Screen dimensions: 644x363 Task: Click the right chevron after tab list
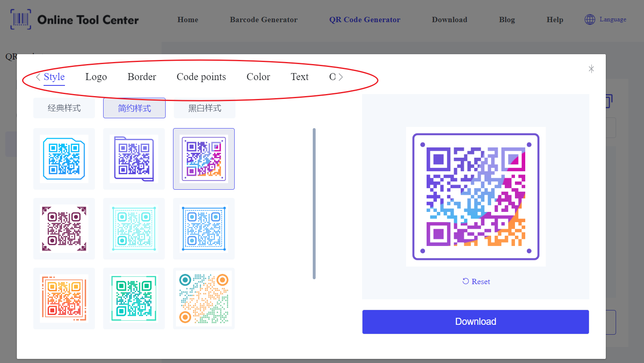pos(341,77)
